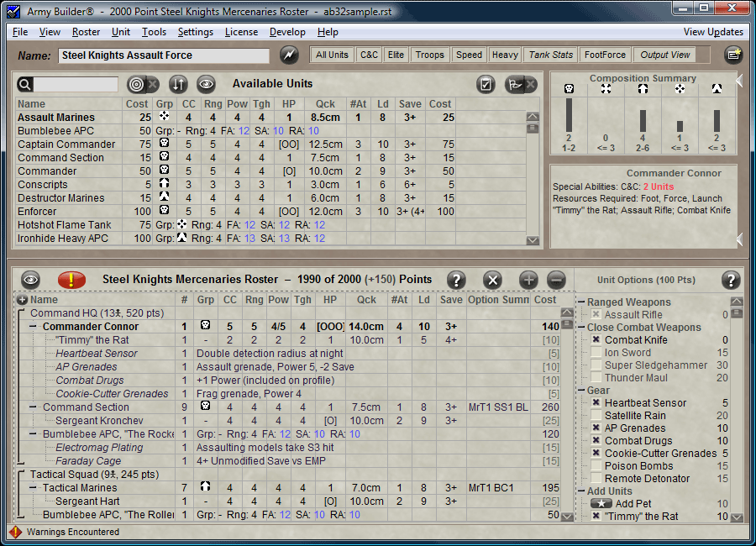Click the magnifying glass search icon

pos(25,84)
